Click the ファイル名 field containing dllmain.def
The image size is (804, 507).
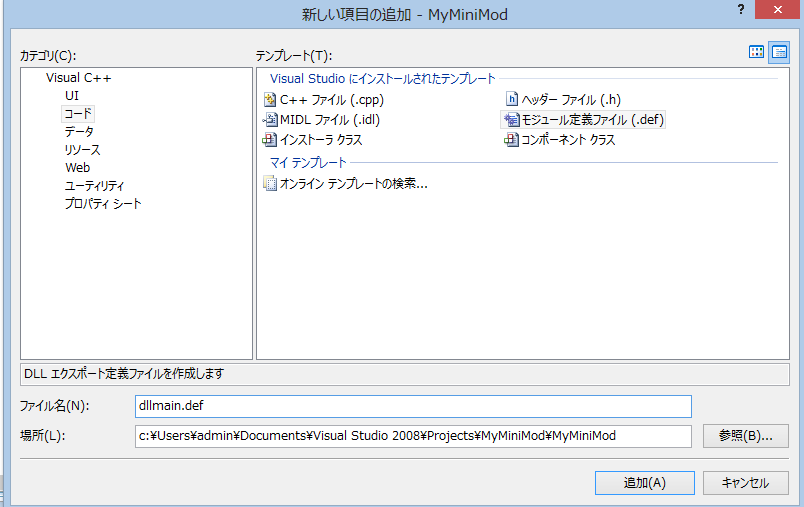[412, 406]
